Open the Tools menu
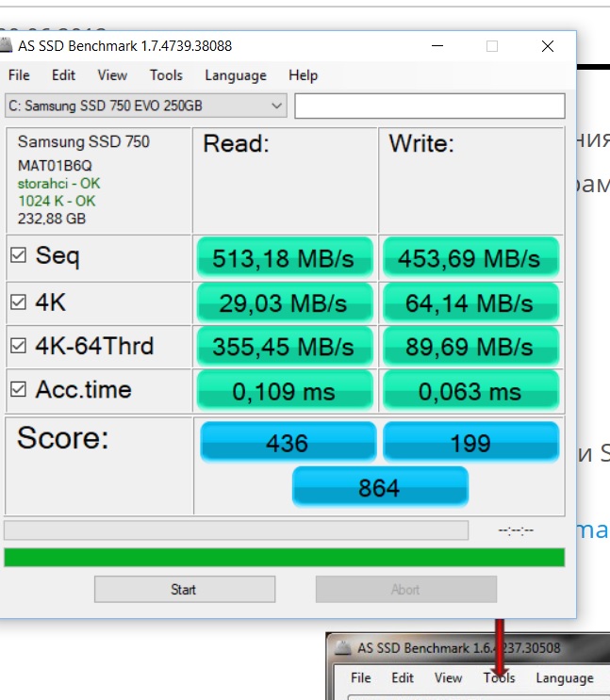610x700 pixels. click(166, 75)
